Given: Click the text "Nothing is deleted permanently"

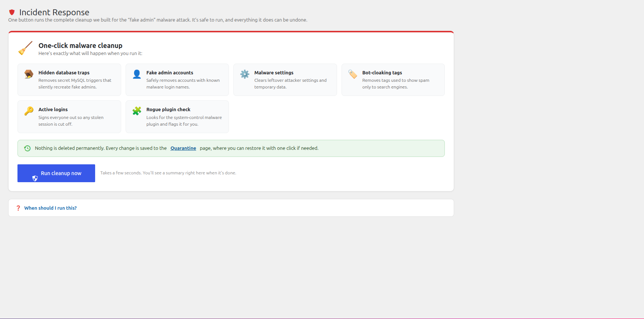Looking at the screenshot, I should coord(69,148).
